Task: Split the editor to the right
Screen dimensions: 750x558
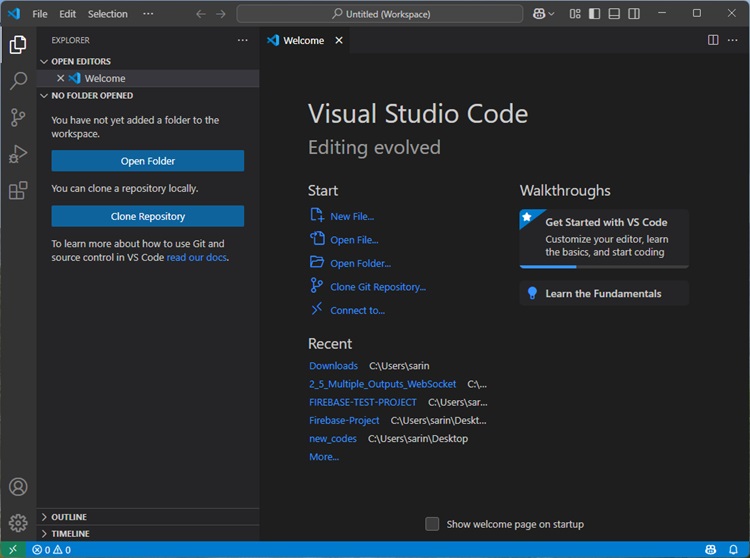Action: 713,40
